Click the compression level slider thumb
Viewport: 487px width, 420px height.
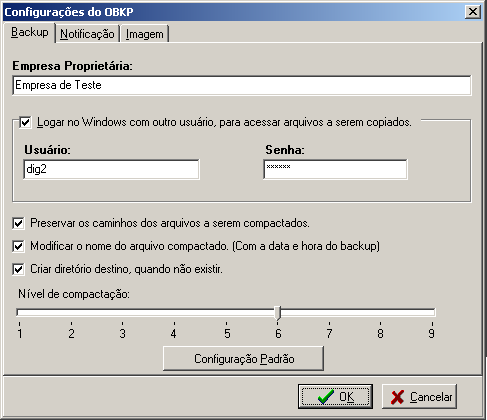278,313
